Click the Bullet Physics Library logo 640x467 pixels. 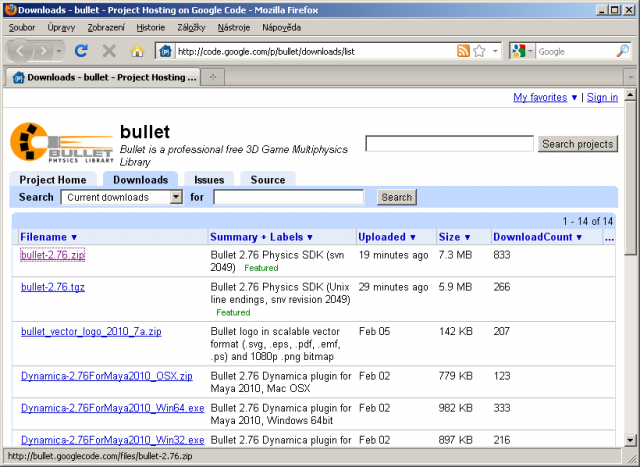coord(61,143)
